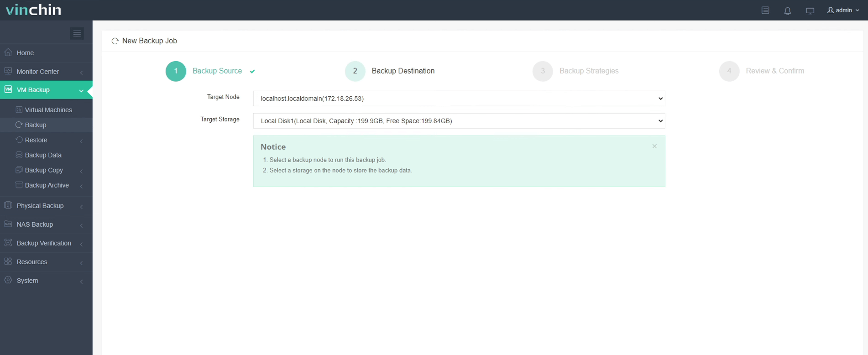Close the Notice panel
The height and width of the screenshot is (355, 868).
[x=654, y=146]
